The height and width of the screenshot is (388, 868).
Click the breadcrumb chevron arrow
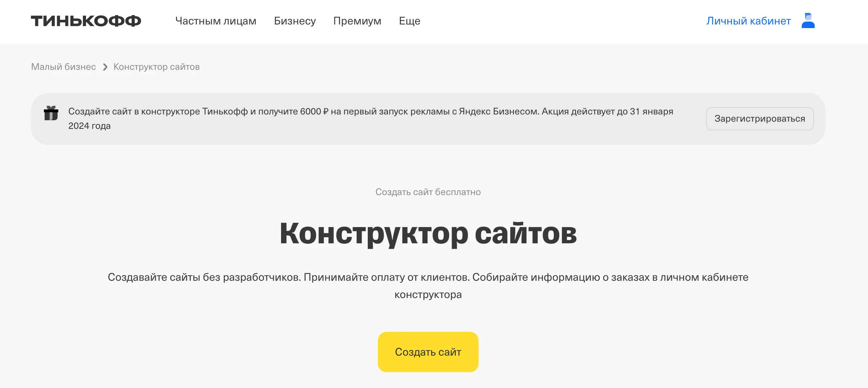coord(105,67)
